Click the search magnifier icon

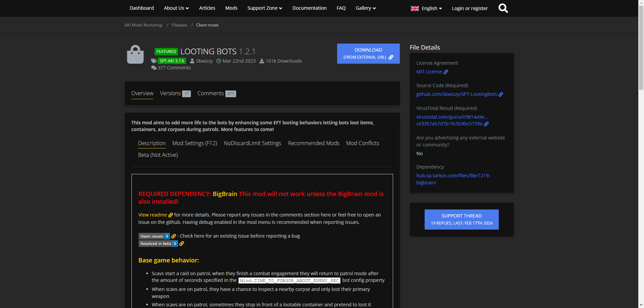[503, 8]
